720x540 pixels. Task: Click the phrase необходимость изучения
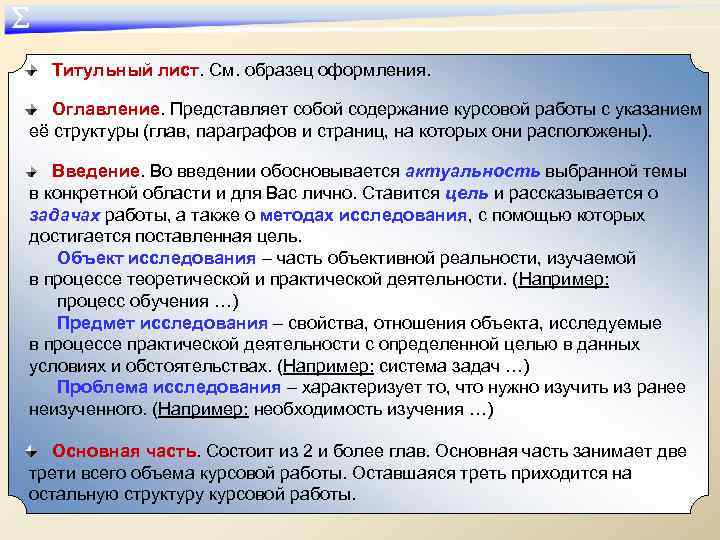[x=359, y=409]
